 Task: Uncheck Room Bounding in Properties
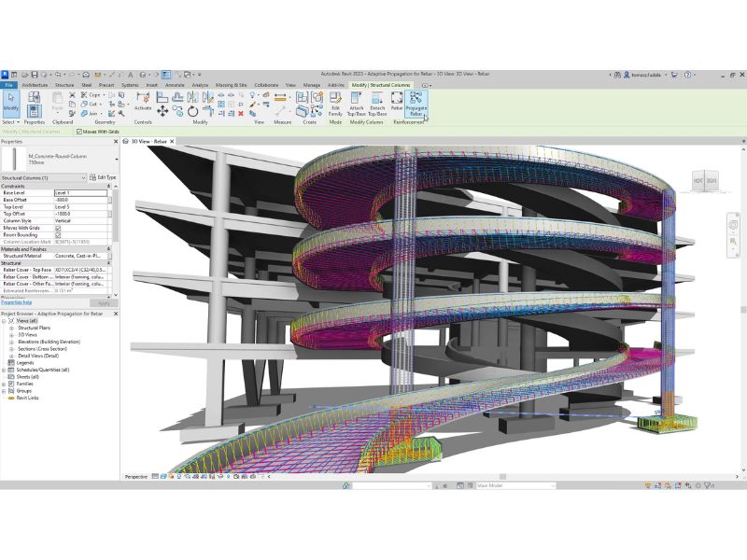pyautogui.click(x=58, y=234)
